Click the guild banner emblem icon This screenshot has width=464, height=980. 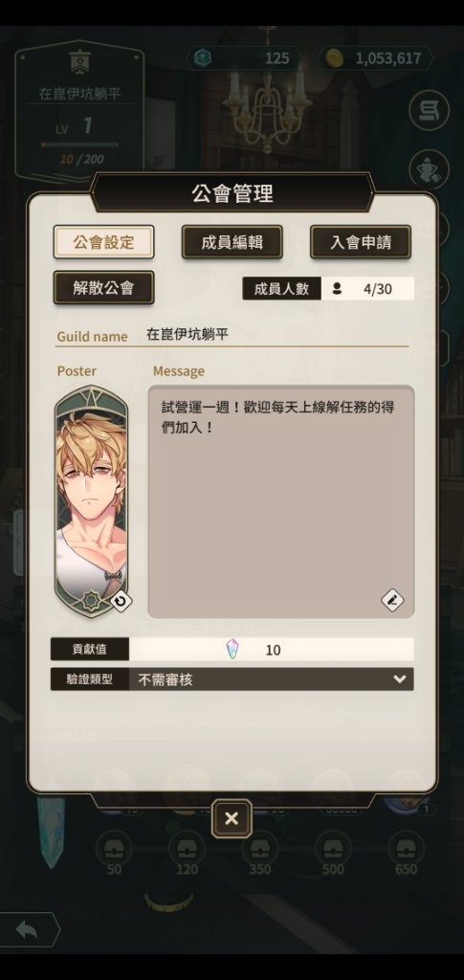[79, 63]
